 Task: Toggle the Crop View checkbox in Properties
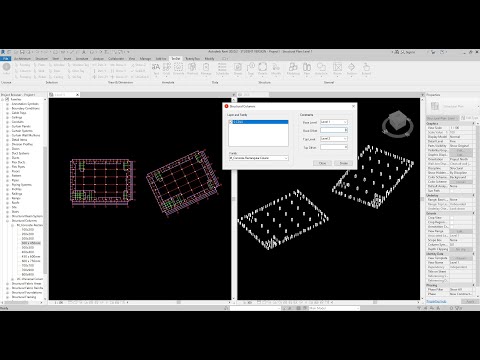[452, 218]
